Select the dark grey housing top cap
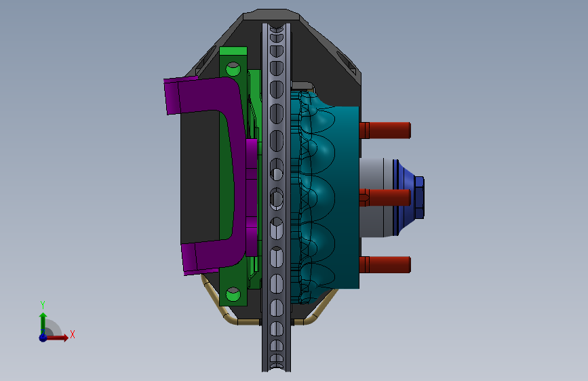588x381 pixels. pyautogui.click(x=271, y=15)
